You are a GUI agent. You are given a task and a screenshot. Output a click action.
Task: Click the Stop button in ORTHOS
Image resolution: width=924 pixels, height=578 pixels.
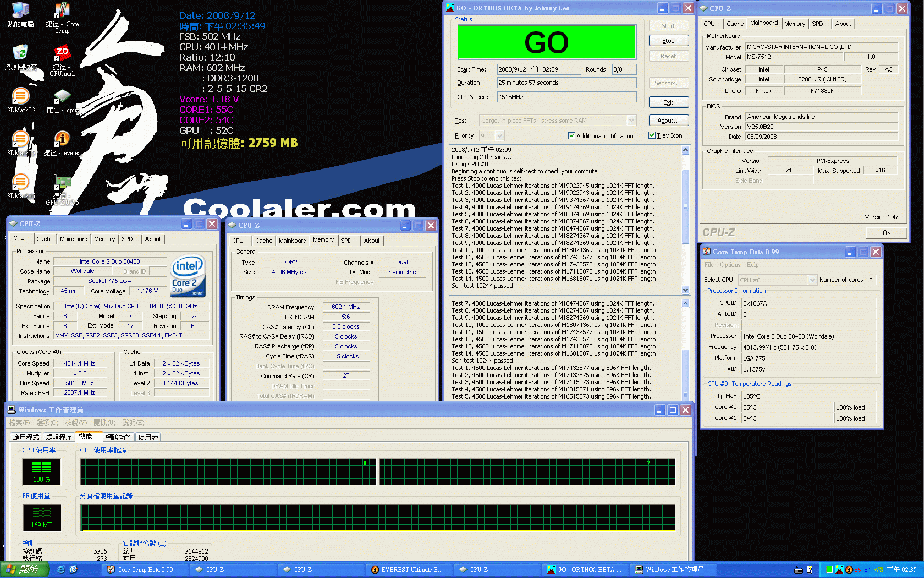pyautogui.click(x=668, y=41)
